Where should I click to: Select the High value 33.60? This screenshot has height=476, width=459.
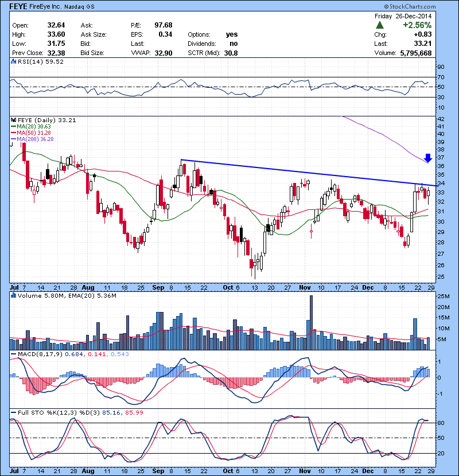(x=56, y=34)
